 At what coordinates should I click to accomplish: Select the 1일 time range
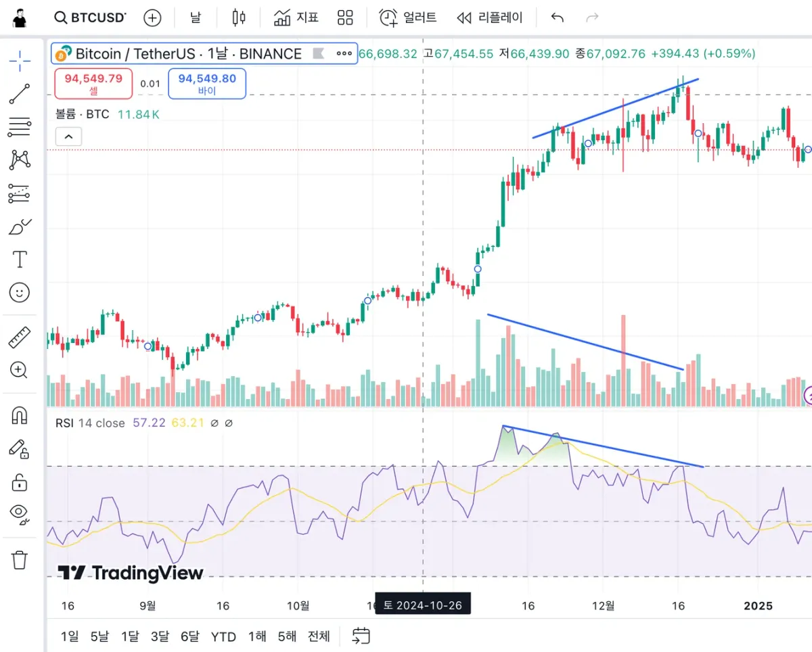(70, 636)
